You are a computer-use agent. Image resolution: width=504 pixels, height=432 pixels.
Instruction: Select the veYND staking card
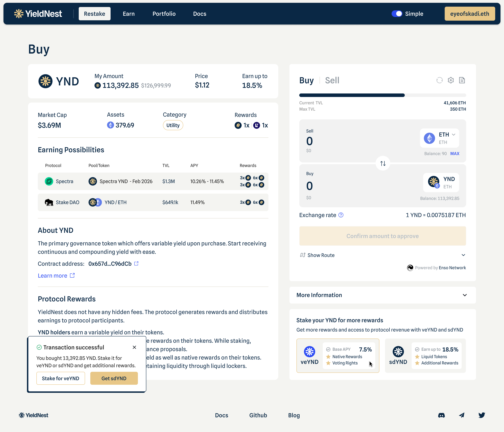[338, 356]
